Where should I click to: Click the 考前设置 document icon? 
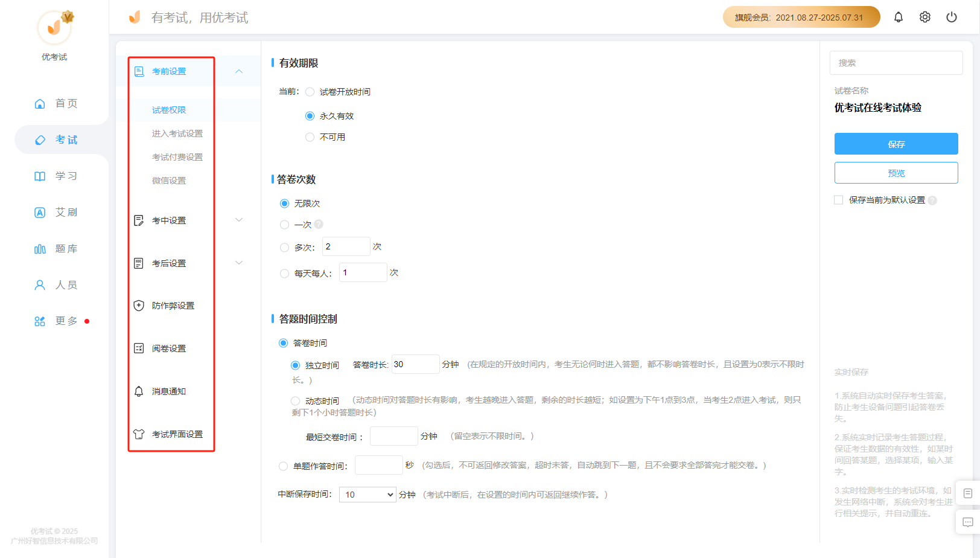coord(139,71)
